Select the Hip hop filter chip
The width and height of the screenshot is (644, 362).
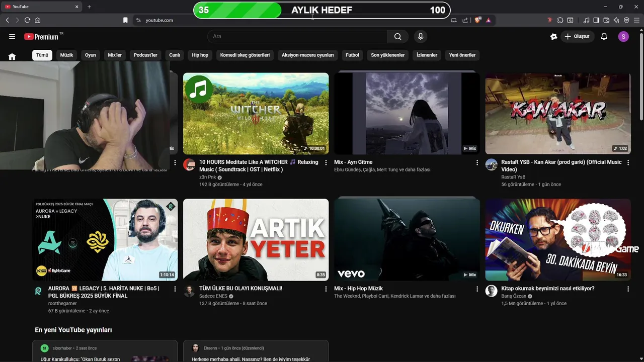point(200,55)
